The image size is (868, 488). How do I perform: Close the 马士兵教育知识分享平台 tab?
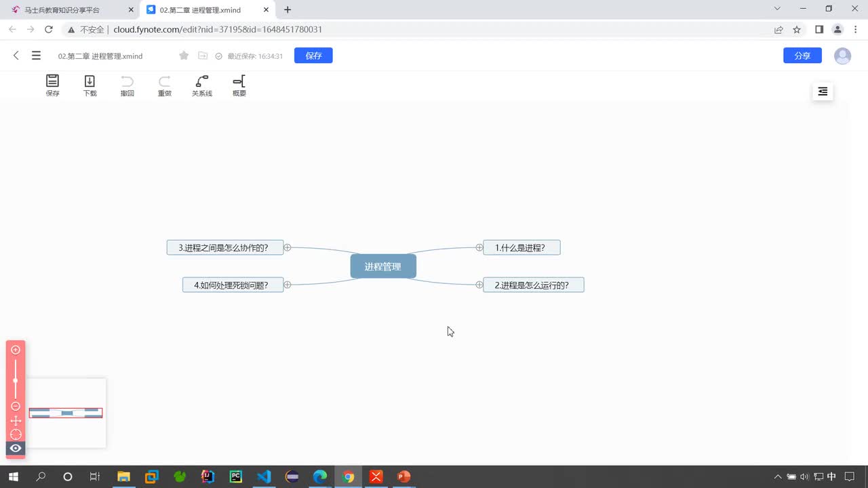pyautogui.click(x=131, y=9)
